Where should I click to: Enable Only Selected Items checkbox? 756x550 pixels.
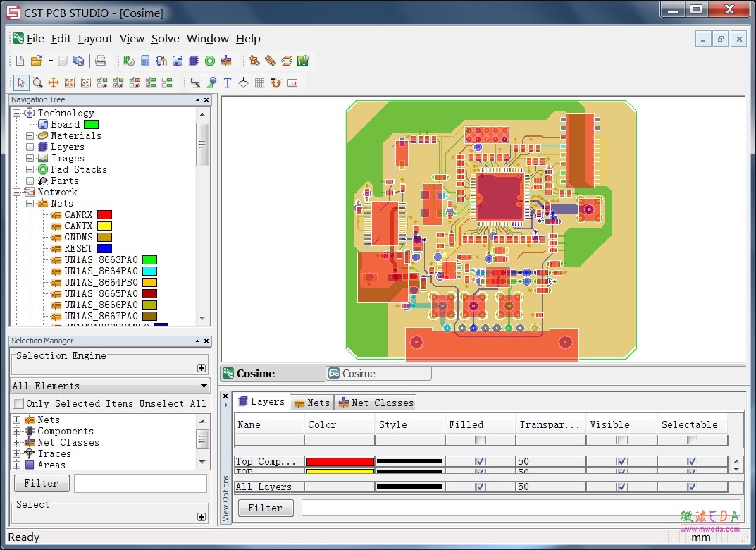pos(18,403)
